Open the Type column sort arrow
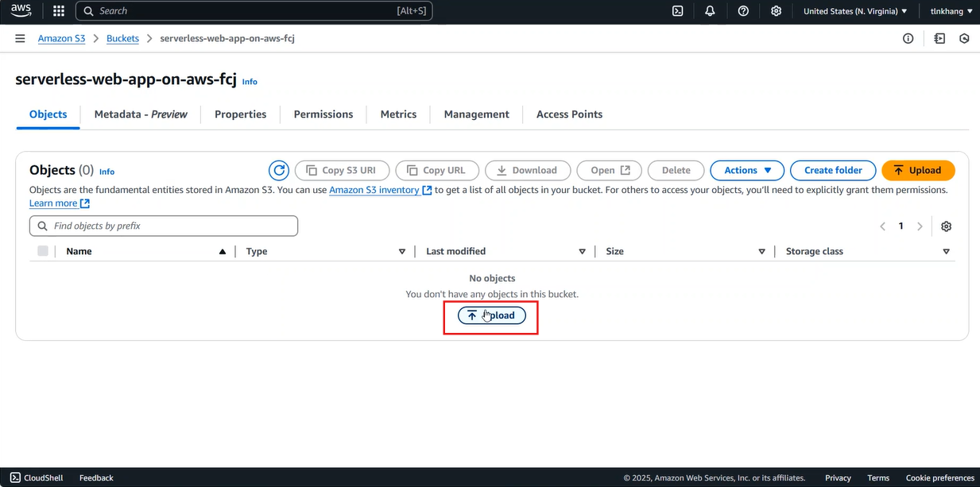 [x=402, y=251]
